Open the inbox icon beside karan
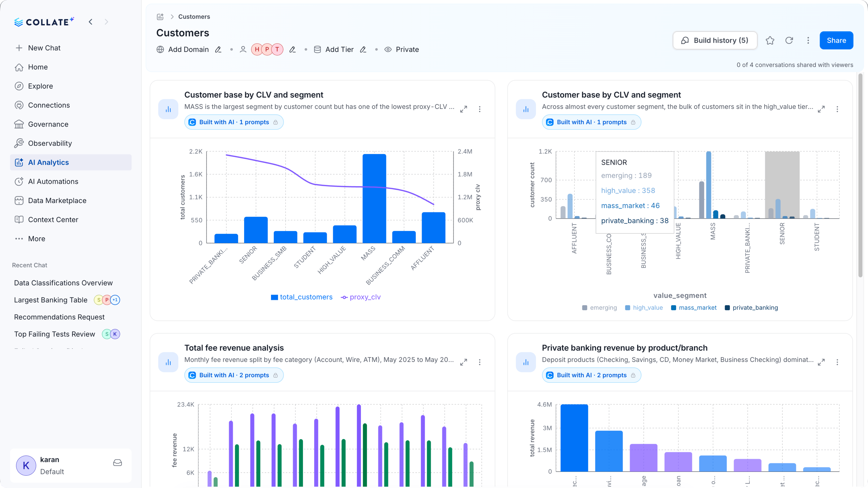The height and width of the screenshot is (488, 868). [118, 463]
